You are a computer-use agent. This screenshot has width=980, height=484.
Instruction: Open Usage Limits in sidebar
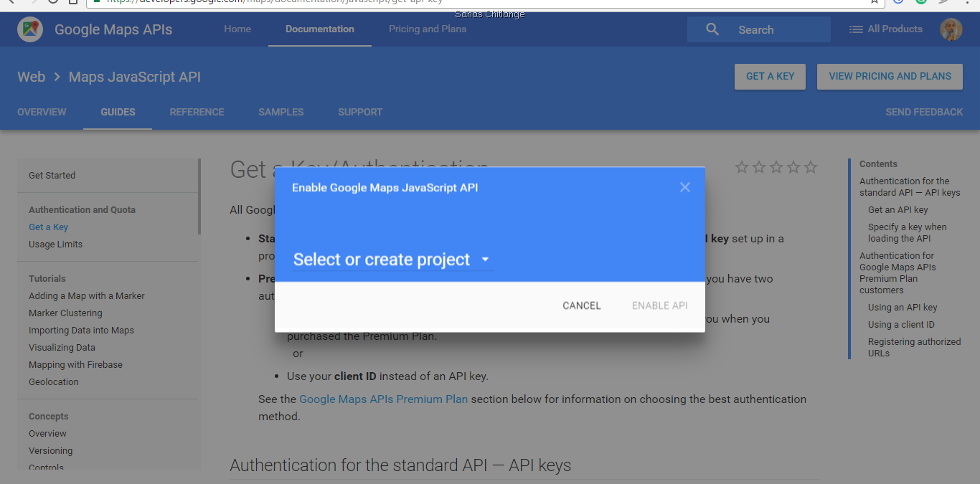[x=55, y=245]
